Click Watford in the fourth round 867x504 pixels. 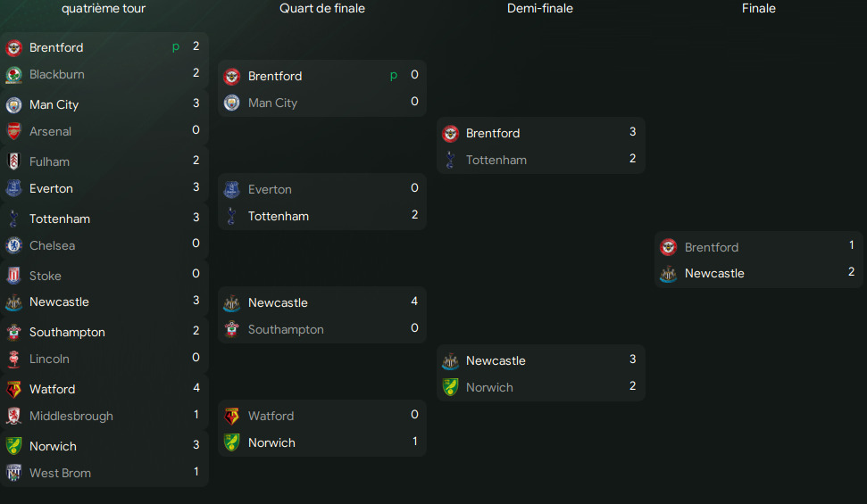pyautogui.click(x=52, y=389)
